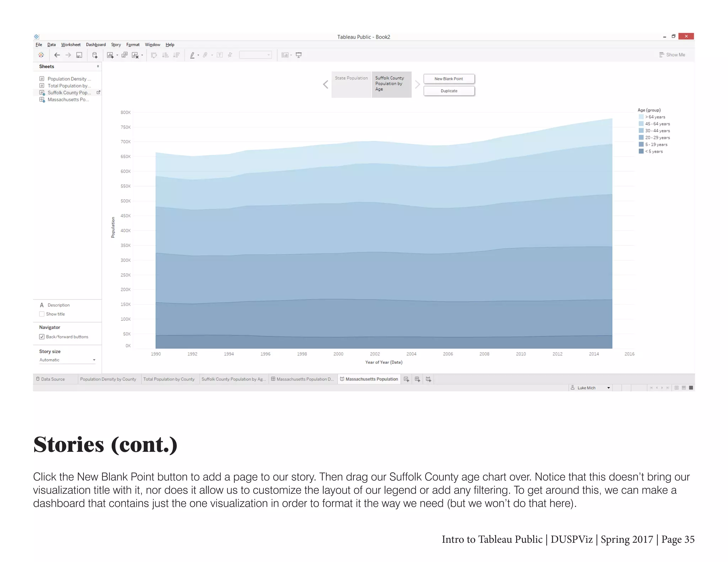This screenshot has height=562, width=728.
Task: Select the 30 - 44 years legend swatch
Action: [x=641, y=131]
